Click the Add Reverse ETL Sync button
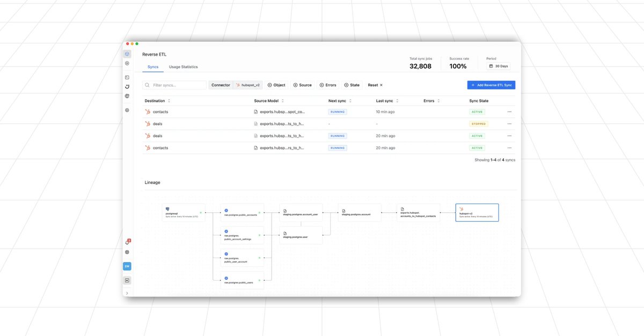The height and width of the screenshot is (336, 644). point(491,85)
